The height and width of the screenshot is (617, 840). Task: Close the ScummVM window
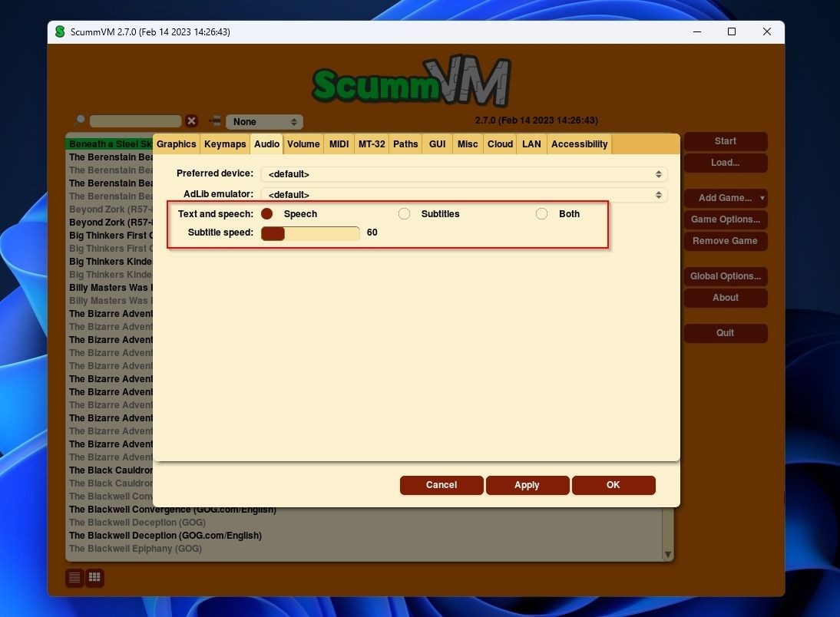(766, 31)
